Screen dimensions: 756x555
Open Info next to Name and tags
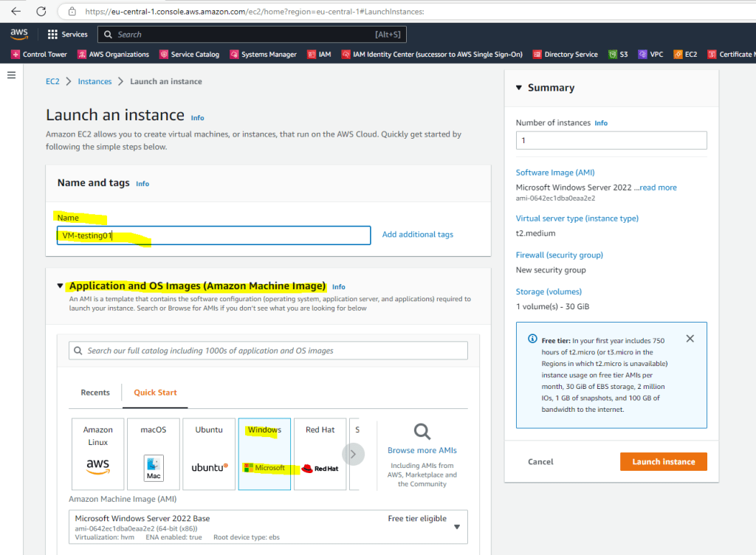(142, 184)
